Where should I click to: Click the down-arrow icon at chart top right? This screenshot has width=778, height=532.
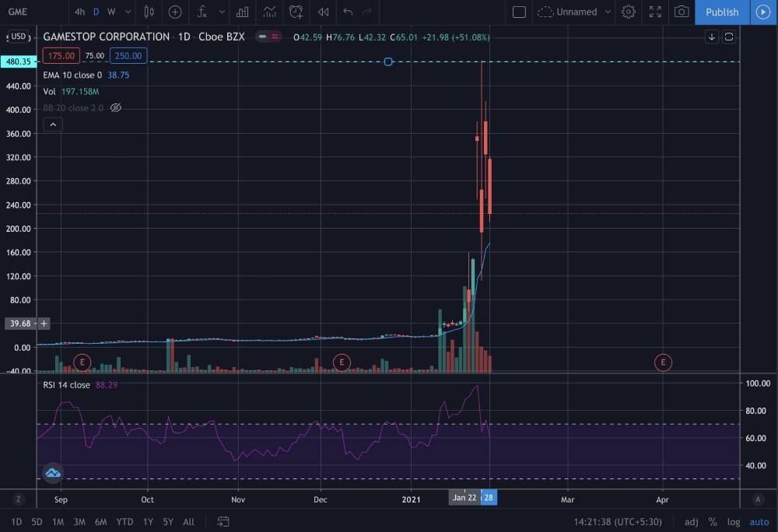click(x=712, y=37)
